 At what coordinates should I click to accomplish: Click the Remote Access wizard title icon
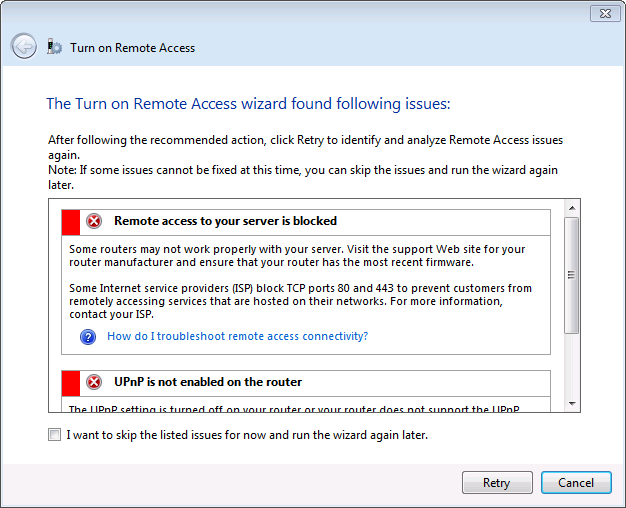54,47
